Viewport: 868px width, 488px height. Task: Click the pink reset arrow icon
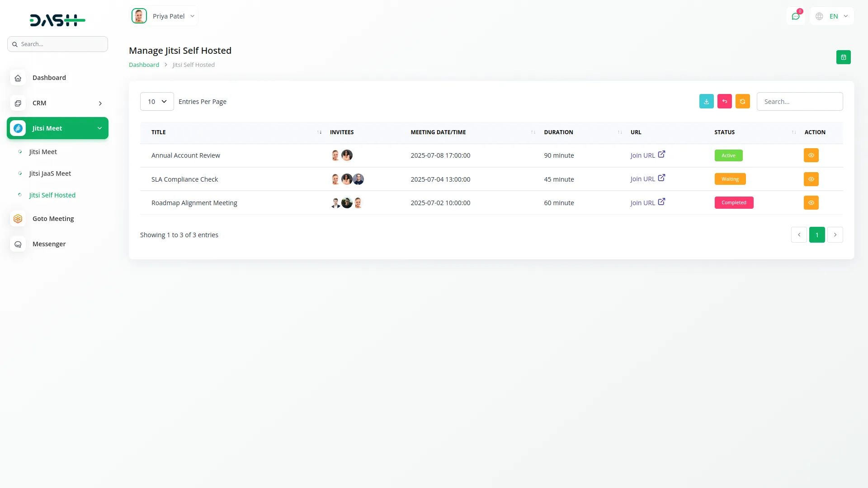pos(724,102)
